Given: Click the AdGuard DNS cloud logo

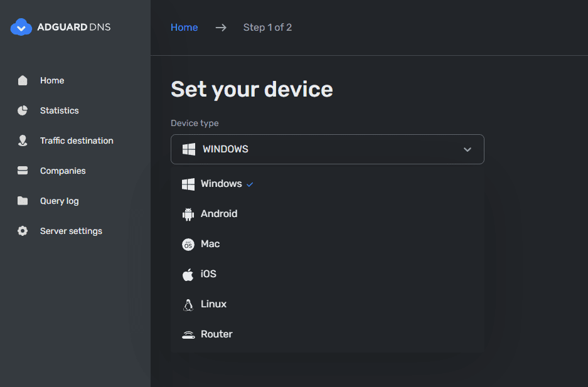Looking at the screenshot, I should pos(21,27).
